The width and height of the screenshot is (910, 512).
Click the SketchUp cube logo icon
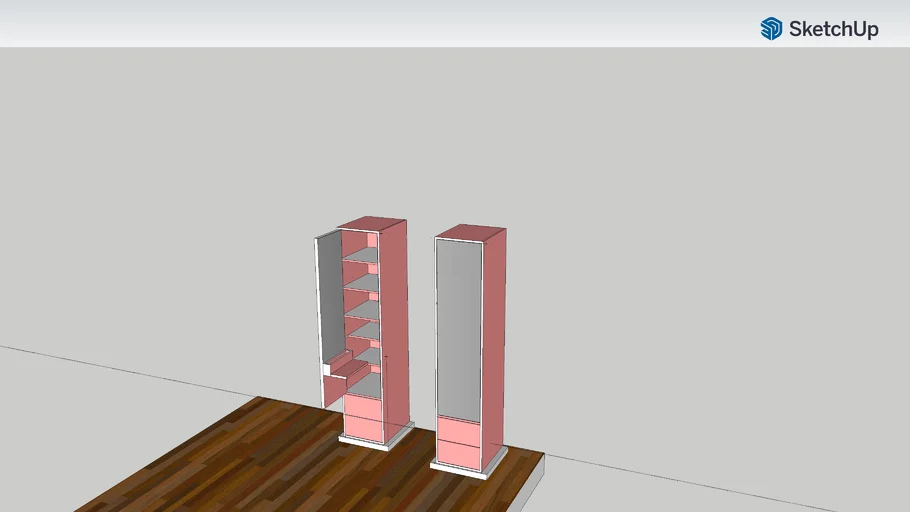771,29
